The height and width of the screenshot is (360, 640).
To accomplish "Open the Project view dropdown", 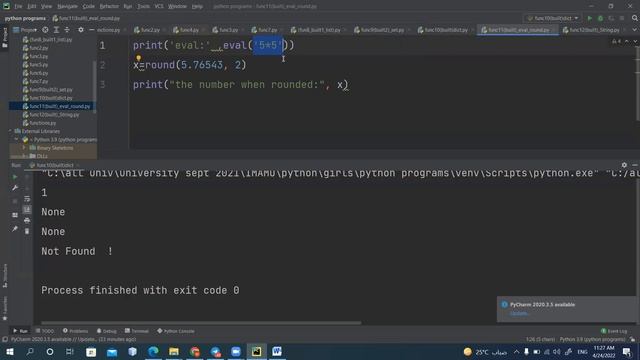I will [x=24, y=30].
